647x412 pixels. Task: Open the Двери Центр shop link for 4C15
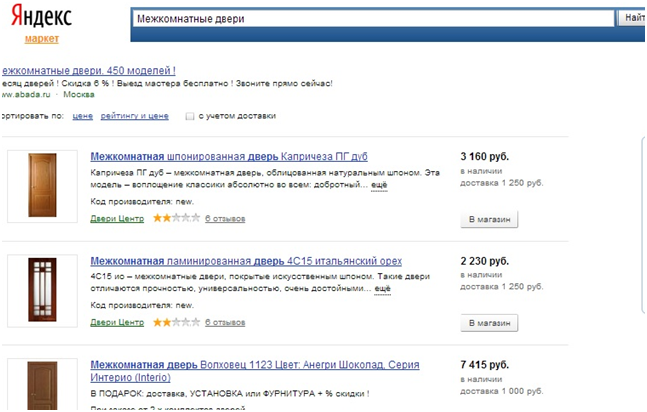pyautogui.click(x=117, y=322)
